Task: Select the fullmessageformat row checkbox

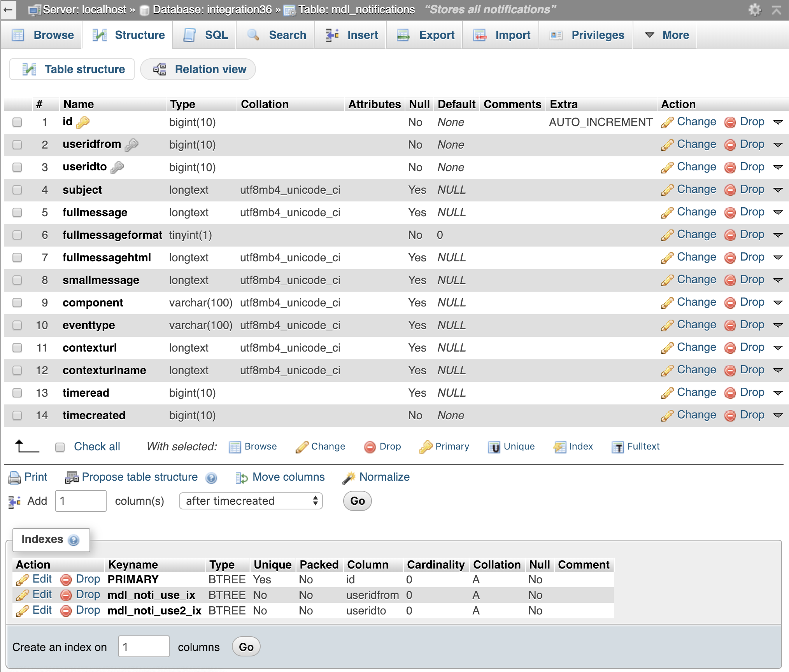Action: point(17,235)
